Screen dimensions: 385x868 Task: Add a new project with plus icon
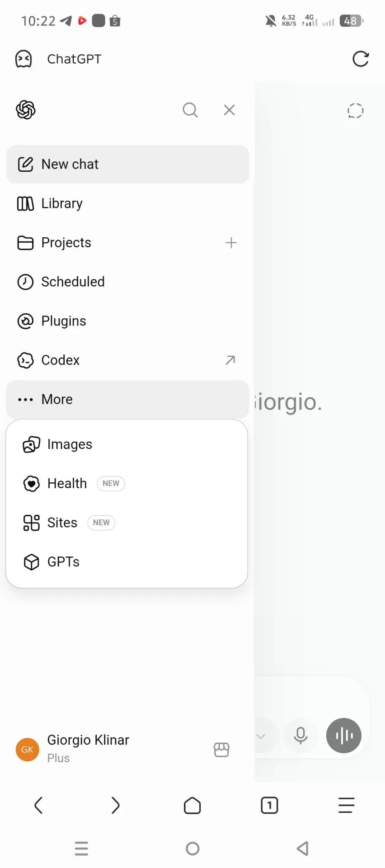point(231,243)
